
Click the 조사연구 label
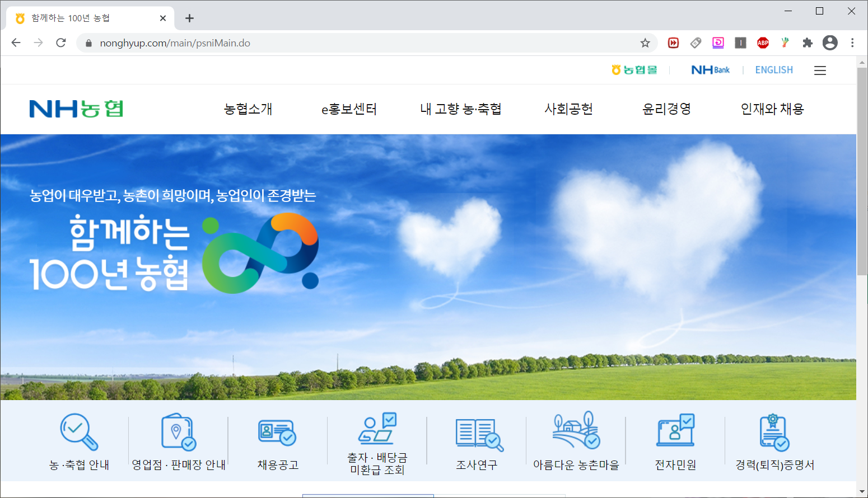pos(477,465)
